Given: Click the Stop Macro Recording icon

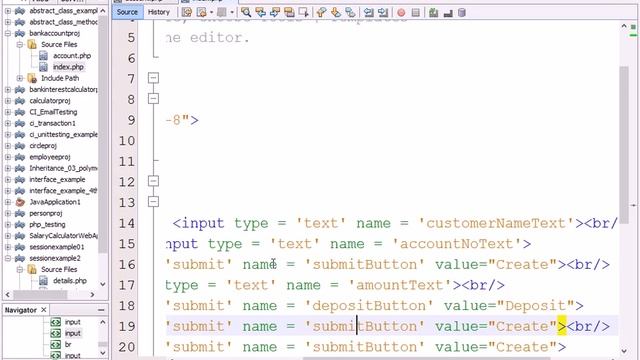Looking at the screenshot, I should 416,13.
